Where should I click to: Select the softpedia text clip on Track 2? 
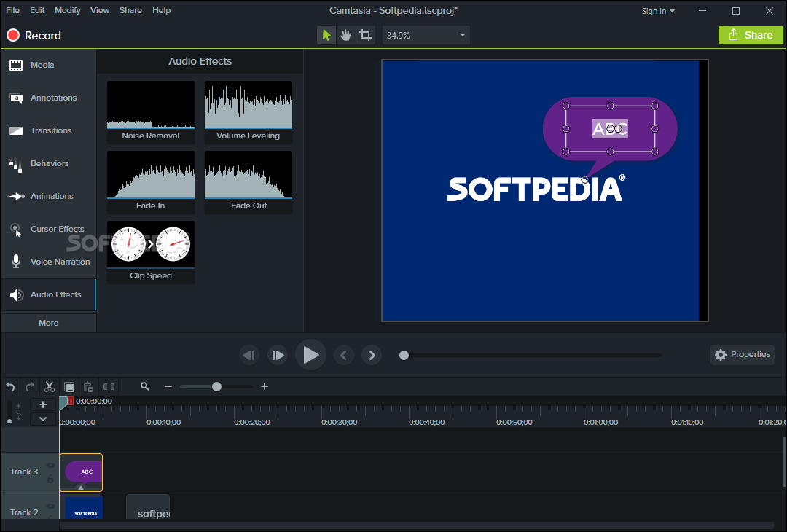[148, 507]
